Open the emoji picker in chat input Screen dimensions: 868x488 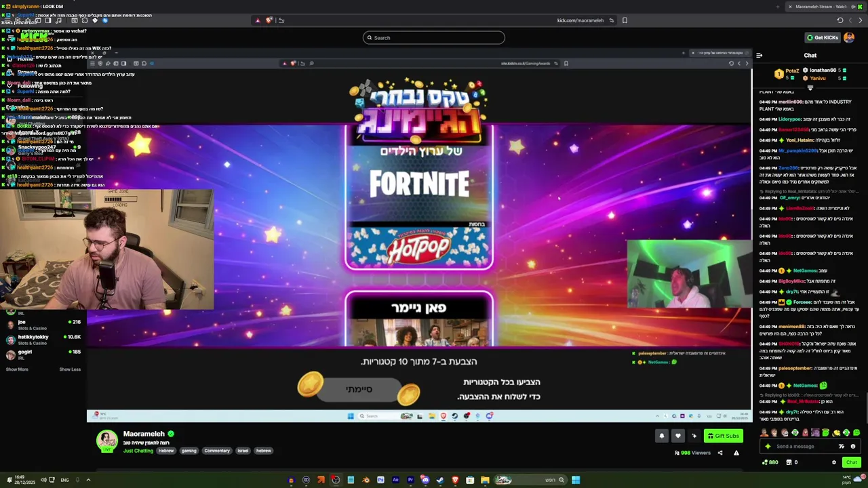[853, 446]
